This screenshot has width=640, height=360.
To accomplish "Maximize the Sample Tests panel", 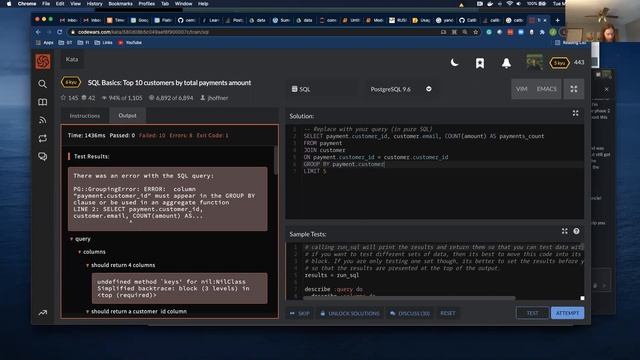I will pos(564,231).
